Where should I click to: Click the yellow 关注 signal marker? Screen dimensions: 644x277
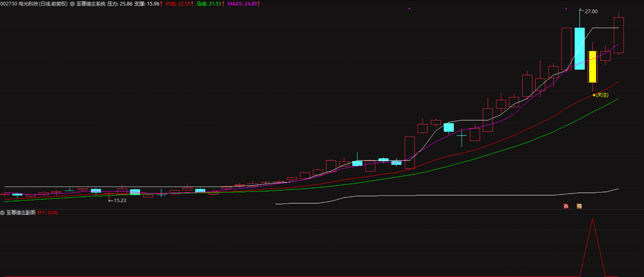point(601,95)
